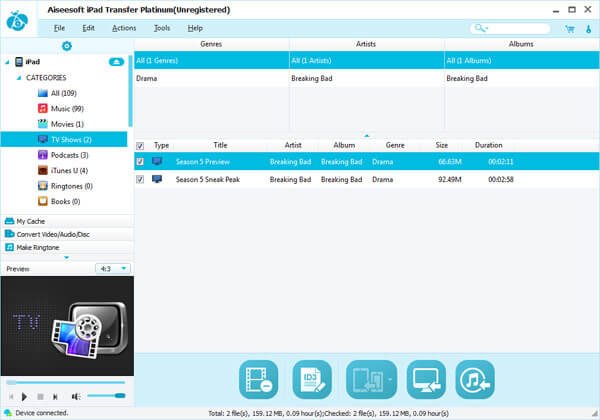Click the Aiseesoft app logo
The height and width of the screenshot is (420, 600).
[x=17, y=21]
